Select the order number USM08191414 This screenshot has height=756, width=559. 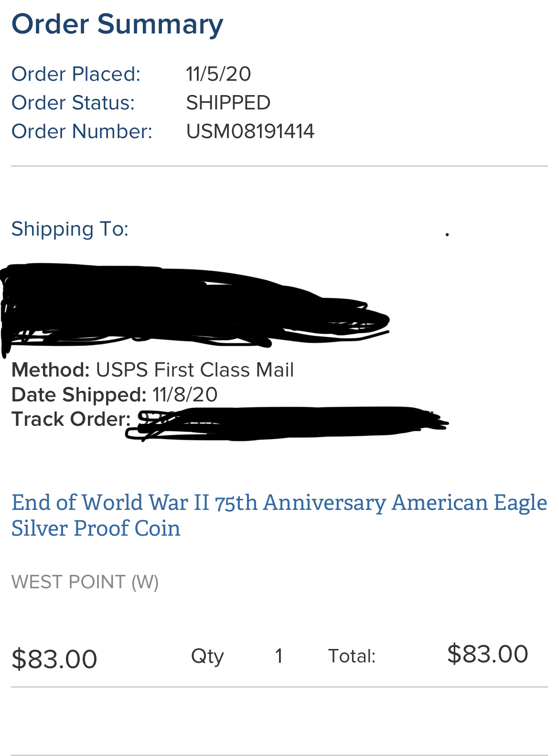click(250, 131)
